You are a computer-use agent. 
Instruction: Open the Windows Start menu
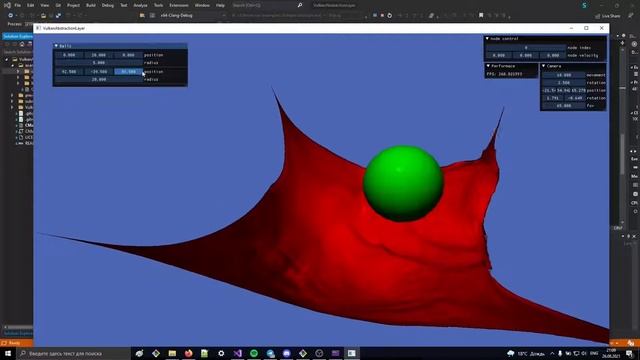(8, 353)
